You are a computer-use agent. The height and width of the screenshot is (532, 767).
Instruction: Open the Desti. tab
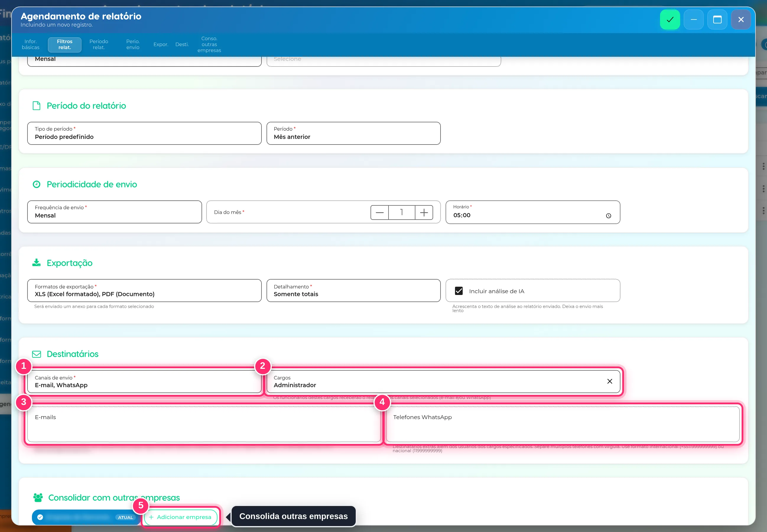click(182, 45)
